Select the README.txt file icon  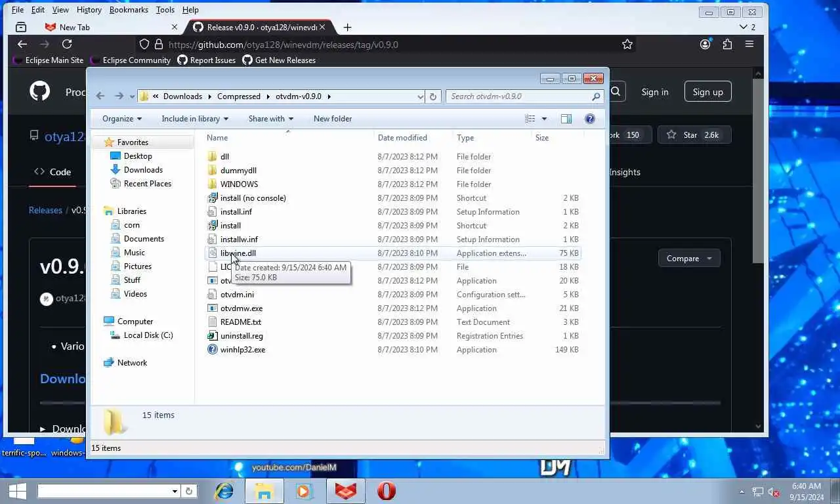click(212, 322)
